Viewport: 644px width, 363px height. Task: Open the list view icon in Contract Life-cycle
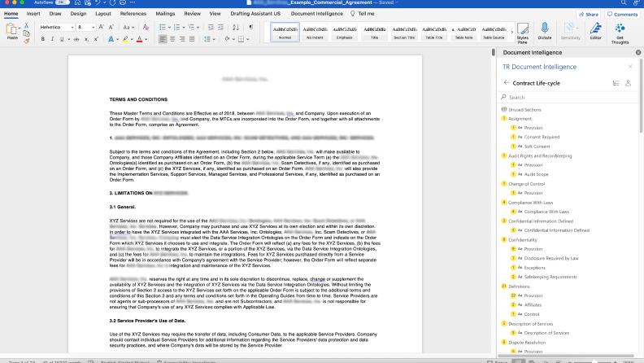616,83
